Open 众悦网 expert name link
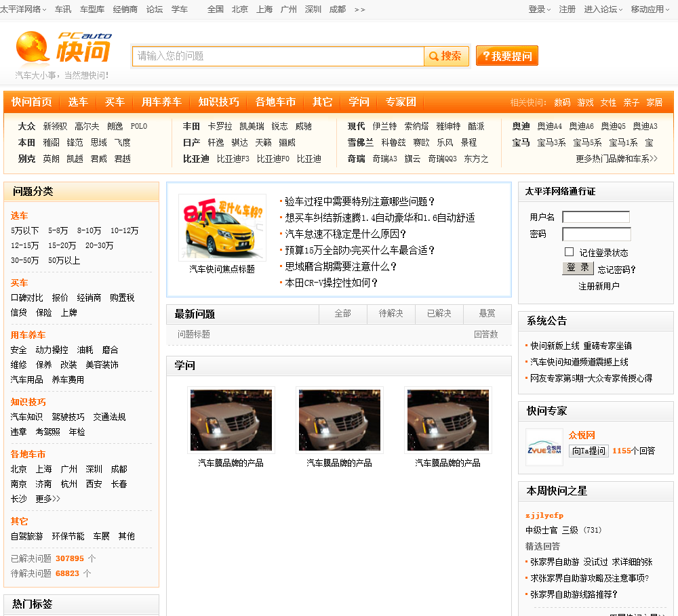 coord(582,435)
